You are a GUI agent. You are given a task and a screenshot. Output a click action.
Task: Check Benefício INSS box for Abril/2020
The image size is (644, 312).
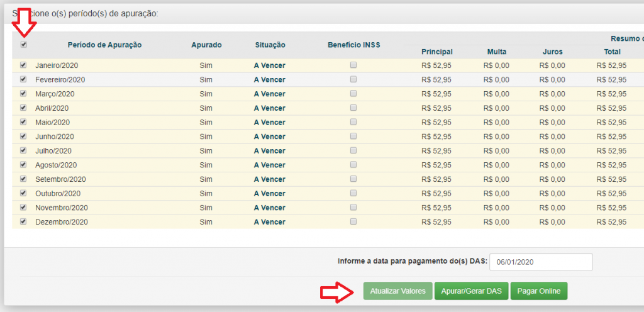click(353, 108)
